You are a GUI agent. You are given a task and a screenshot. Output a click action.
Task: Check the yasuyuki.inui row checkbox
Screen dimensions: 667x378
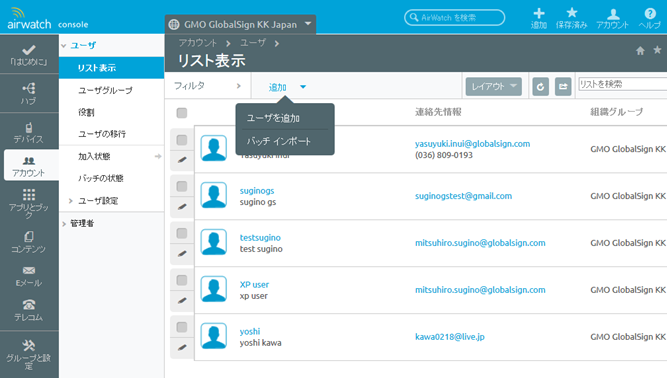182,139
